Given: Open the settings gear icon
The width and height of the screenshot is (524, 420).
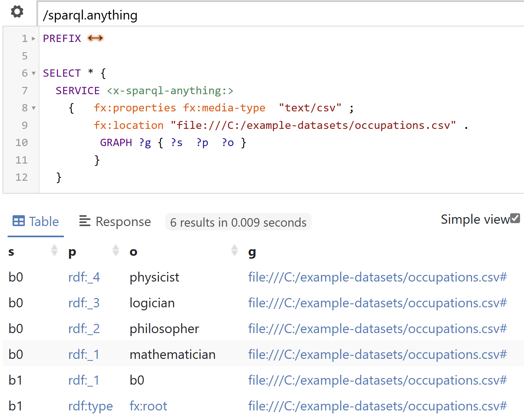Looking at the screenshot, I should pyautogui.click(x=17, y=12).
